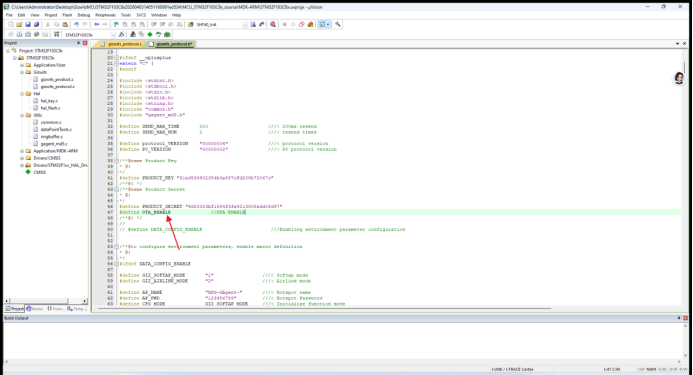The height and width of the screenshot is (375, 693).
Task: Paste using the clipboard toolbar icon
Action: pos(65,24)
